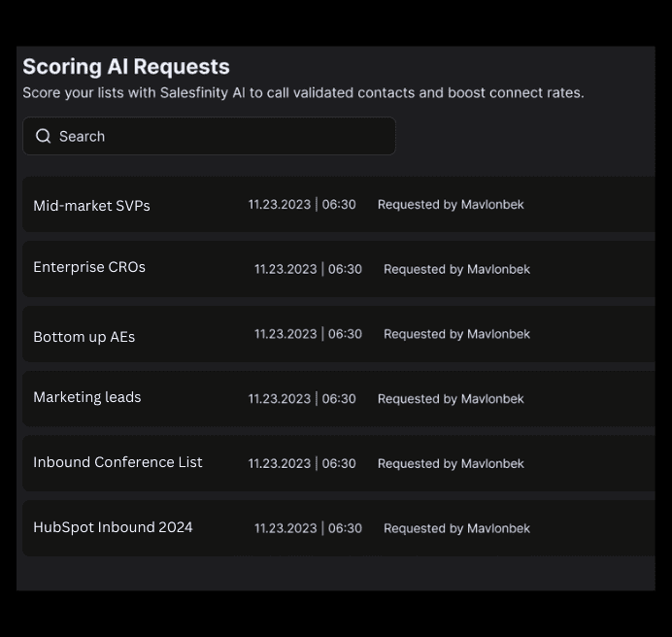This screenshot has width=672, height=637.
Task: Click the Search input field
Action: (209, 136)
